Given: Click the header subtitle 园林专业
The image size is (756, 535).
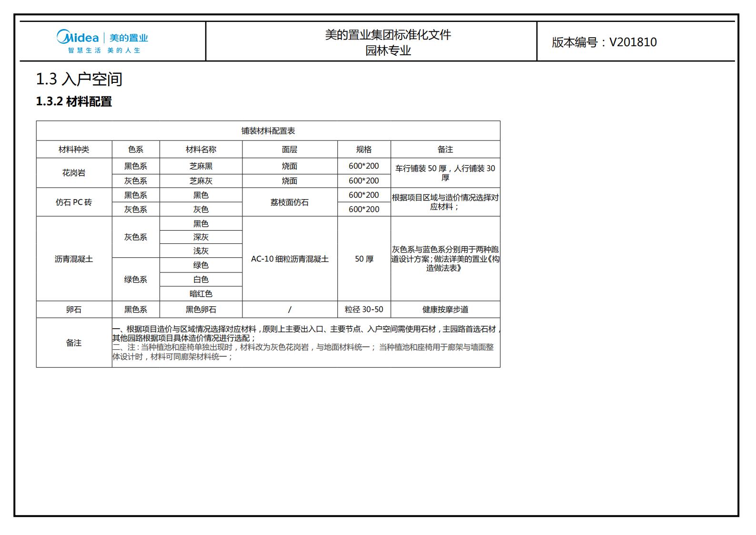Looking at the screenshot, I should (388, 50).
